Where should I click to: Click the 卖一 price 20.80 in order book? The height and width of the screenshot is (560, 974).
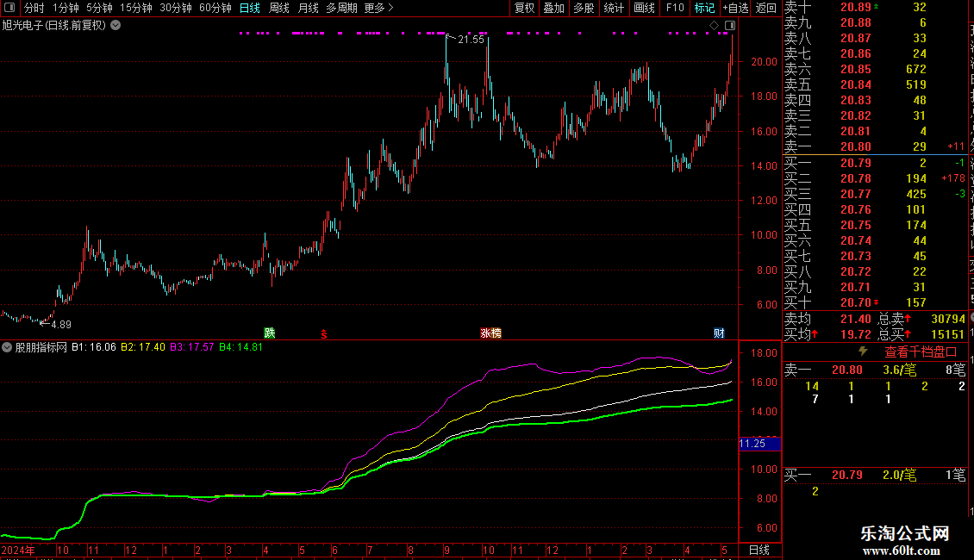coord(856,147)
